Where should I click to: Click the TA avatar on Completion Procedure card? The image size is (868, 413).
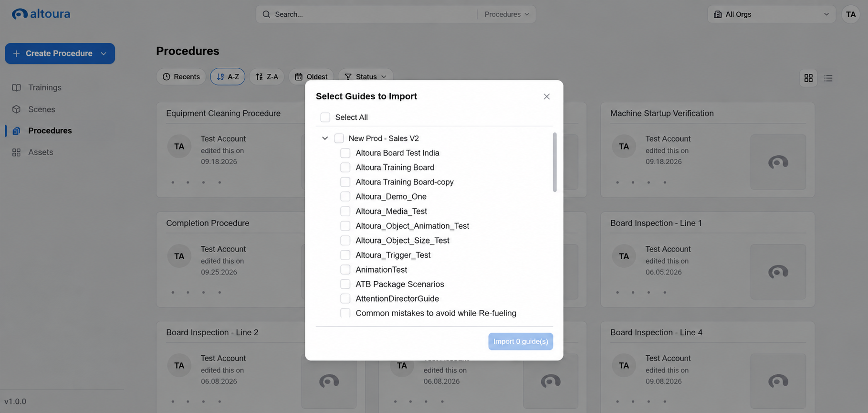coord(179,256)
